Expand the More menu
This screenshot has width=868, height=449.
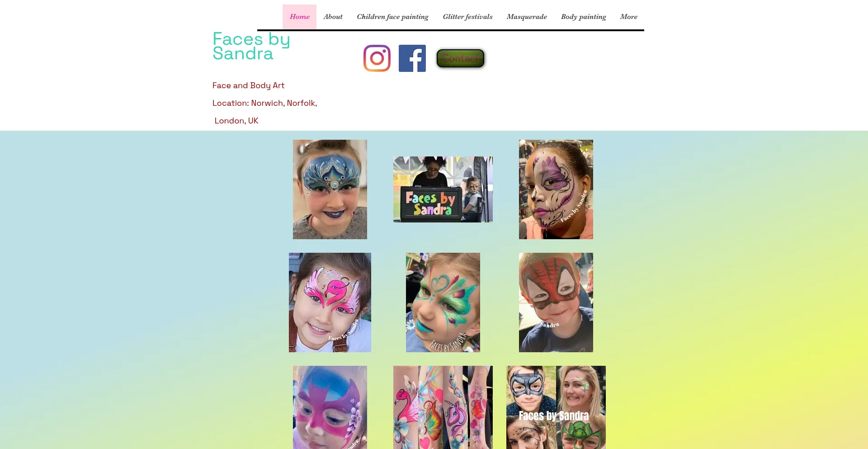628,17
